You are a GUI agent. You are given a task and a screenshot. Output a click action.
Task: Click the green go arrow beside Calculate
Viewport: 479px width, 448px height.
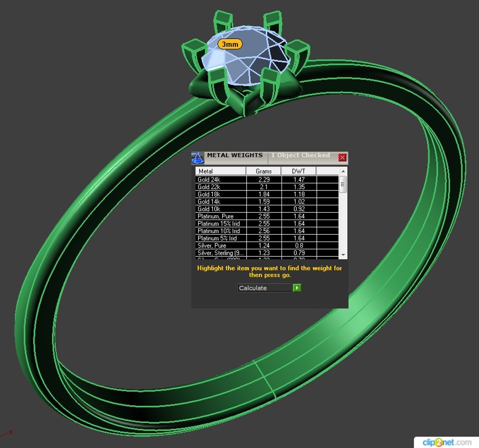coord(297,287)
